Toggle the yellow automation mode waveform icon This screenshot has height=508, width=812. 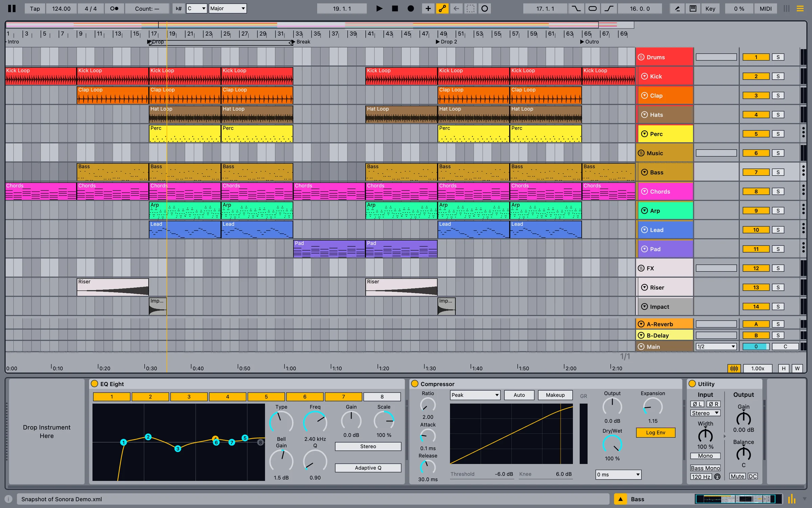click(734, 368)
